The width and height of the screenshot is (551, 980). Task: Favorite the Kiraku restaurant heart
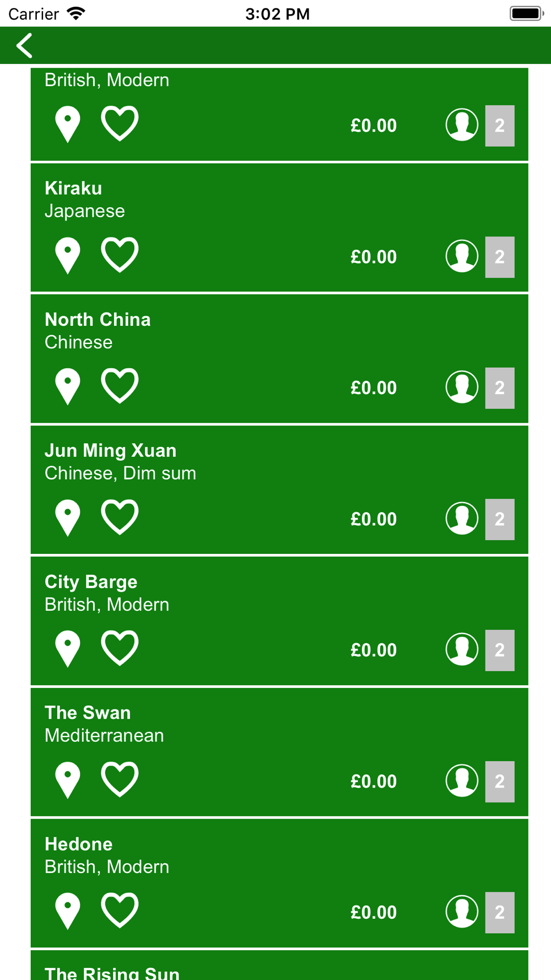click(x=120, y=255)
